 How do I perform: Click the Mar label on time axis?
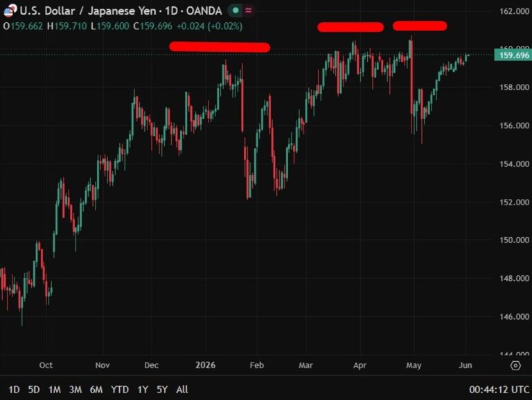pyautogui.click(x=305, y=365)
